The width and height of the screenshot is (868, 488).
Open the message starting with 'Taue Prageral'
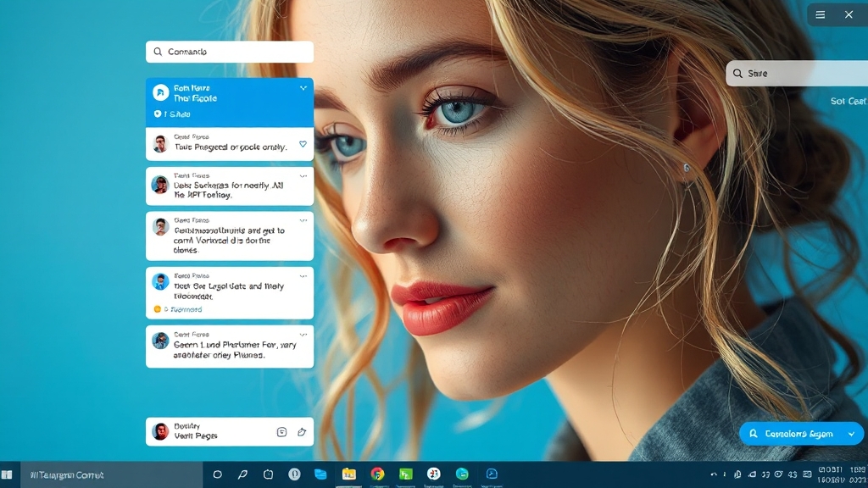(x=230, y=147)
